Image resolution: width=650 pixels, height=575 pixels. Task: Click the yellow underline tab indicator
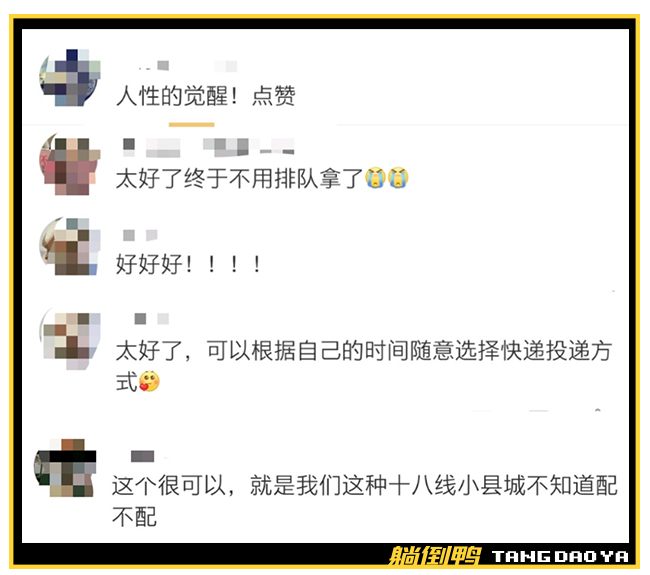pos(192,124)
